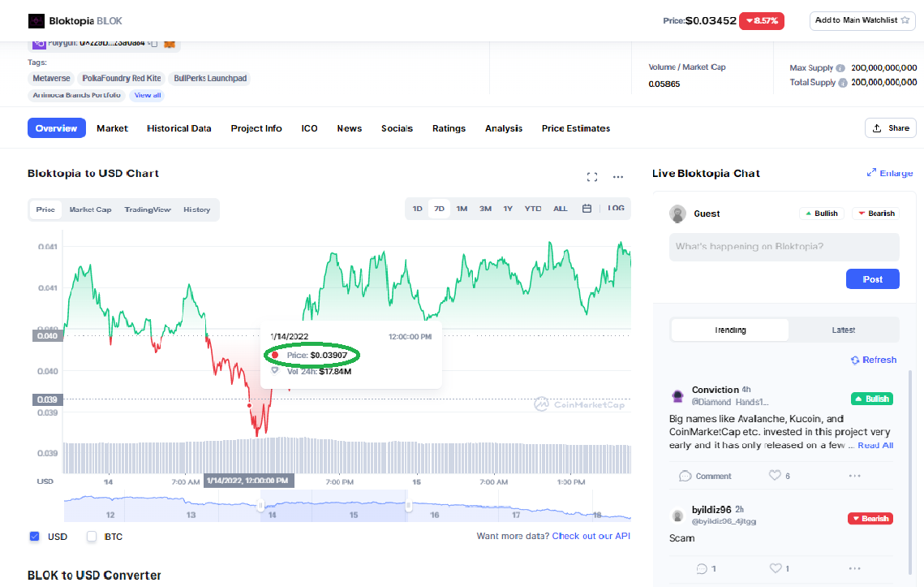Show Trending chat posts
924x587 pixels.
[x=730, y=330]
